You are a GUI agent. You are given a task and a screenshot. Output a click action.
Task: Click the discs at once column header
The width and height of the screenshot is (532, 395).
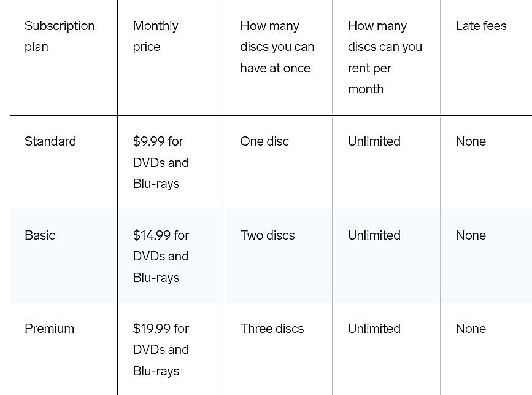(277, 47)
